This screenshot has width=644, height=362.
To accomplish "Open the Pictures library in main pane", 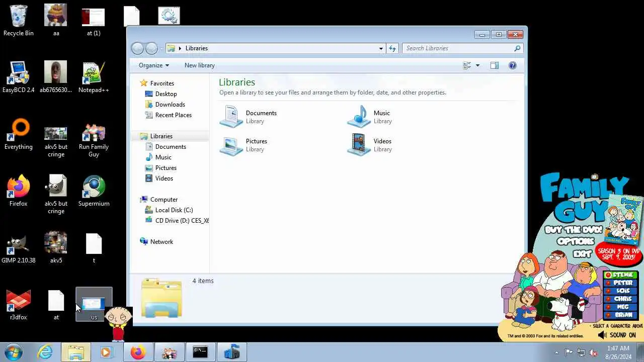I will 244,145.
